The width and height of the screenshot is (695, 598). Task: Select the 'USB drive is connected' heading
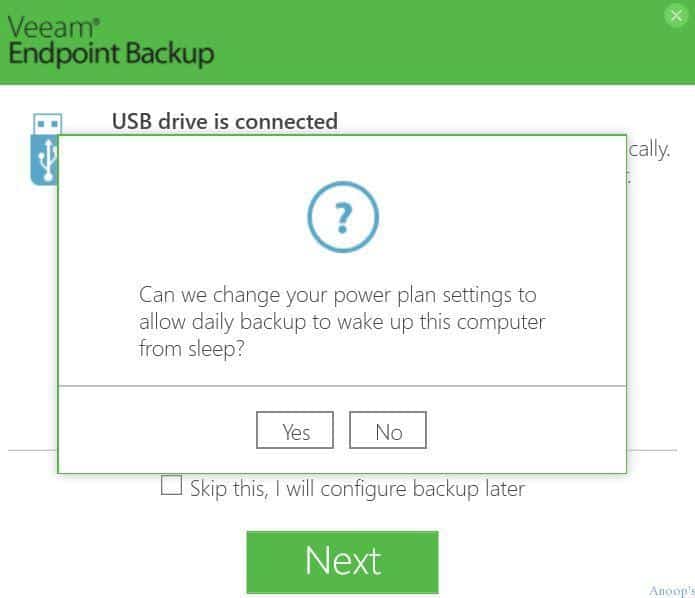[x=225, y=121]
